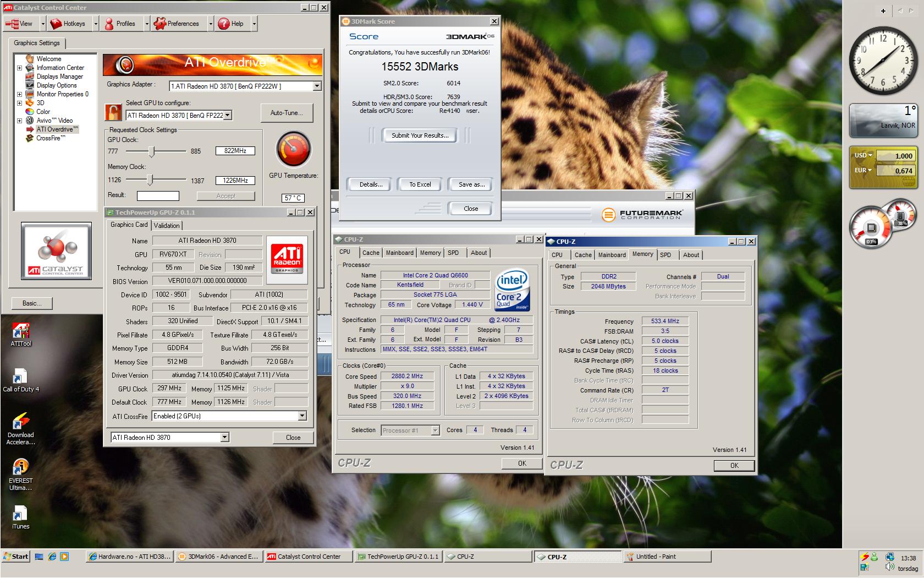Click the Basic button in Catalyst
Image resolution: width=924 pixels, height=578 pixels.
(x=32, y=303)
